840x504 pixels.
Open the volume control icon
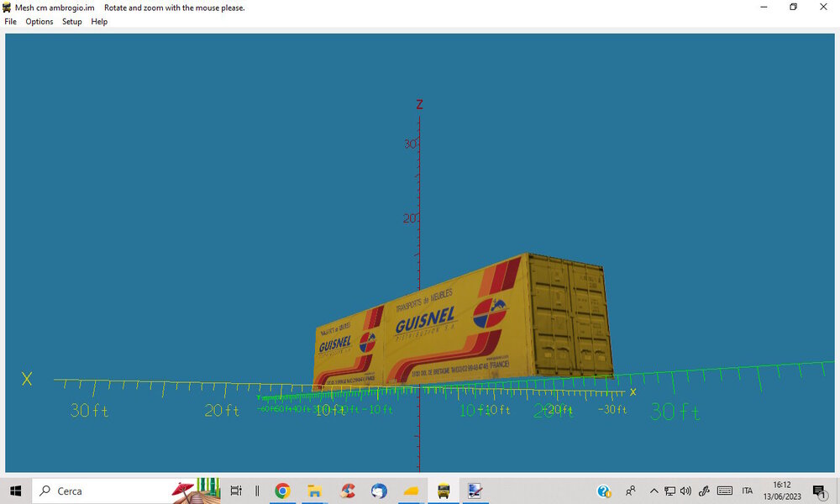(x=685, y=491)
